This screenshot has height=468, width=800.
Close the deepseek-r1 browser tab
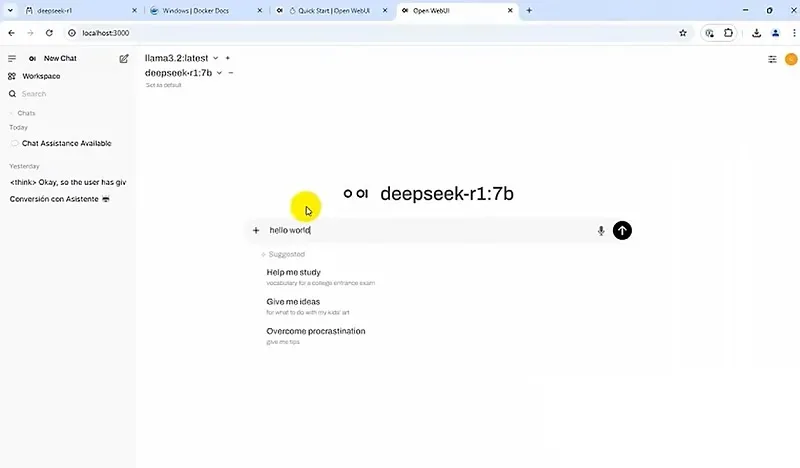134,10
